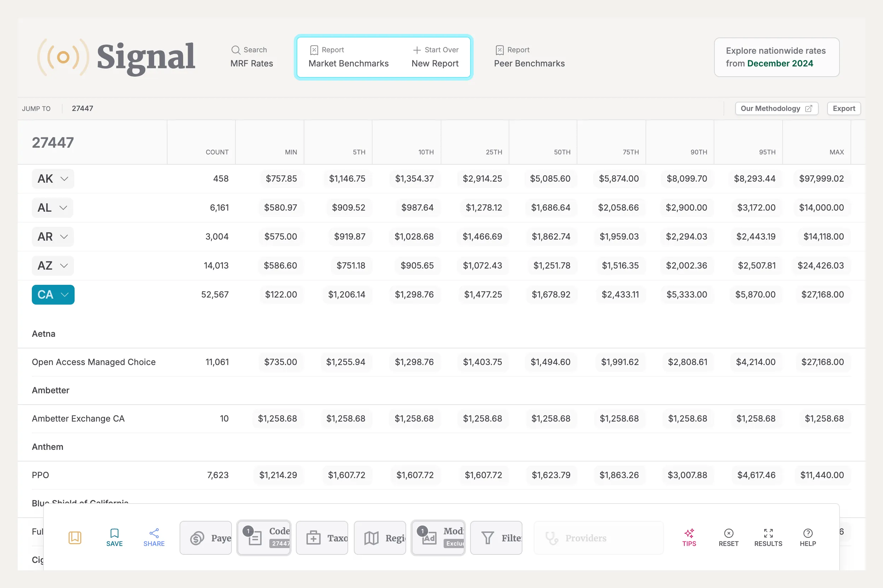The height and width of the screenshot is (588, 883).
Task: Click the Anthem PPO row label
Action: 40,475
